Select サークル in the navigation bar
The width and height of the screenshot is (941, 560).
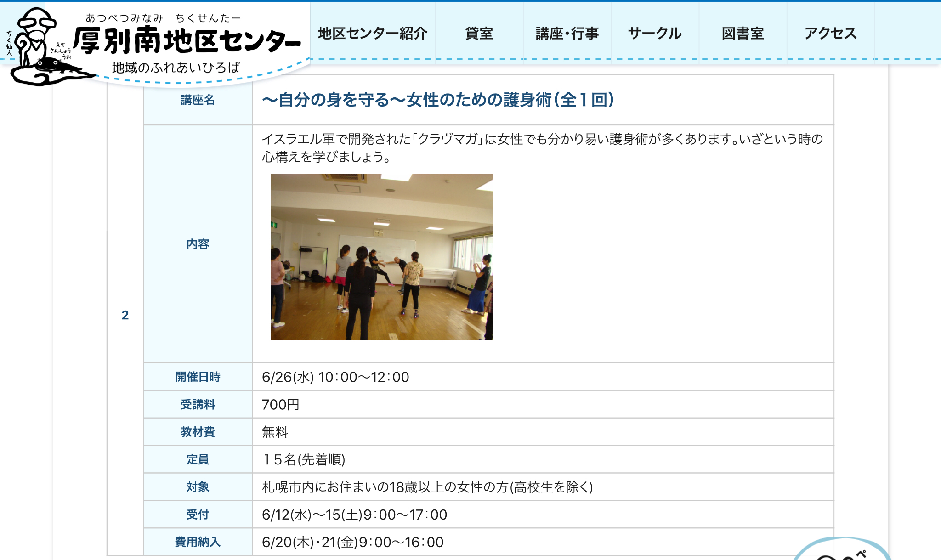tap(655, 34)
